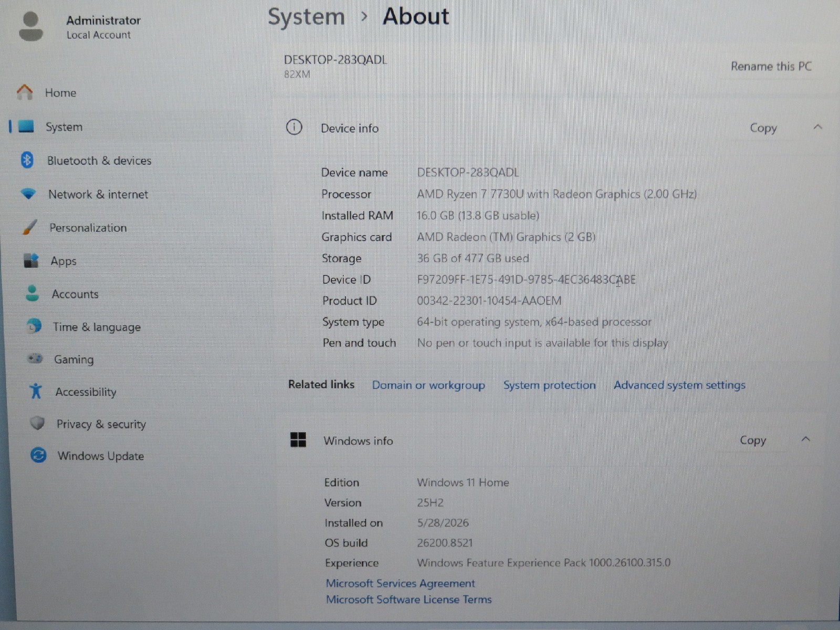Click the Windows logo beside Windows info

[298, 440]
